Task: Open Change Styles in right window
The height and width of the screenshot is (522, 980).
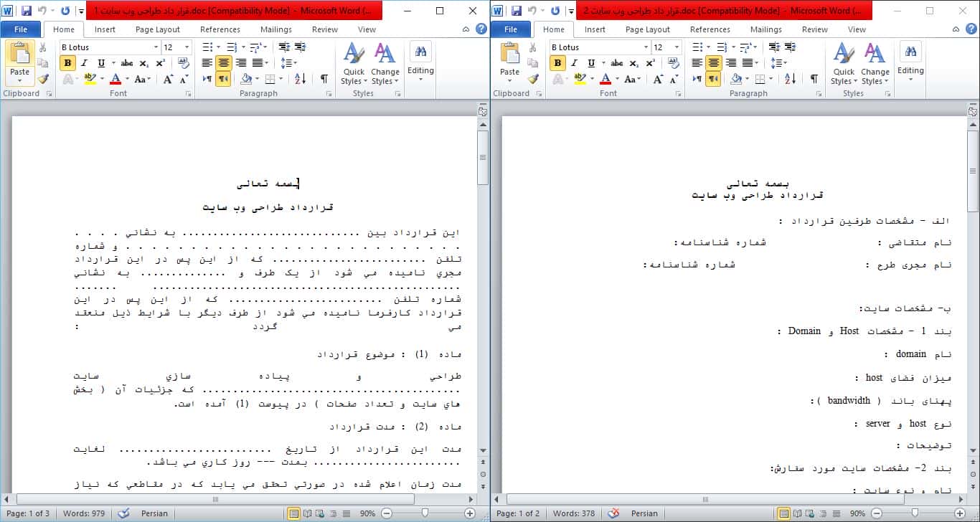Action: pos(875,65)
